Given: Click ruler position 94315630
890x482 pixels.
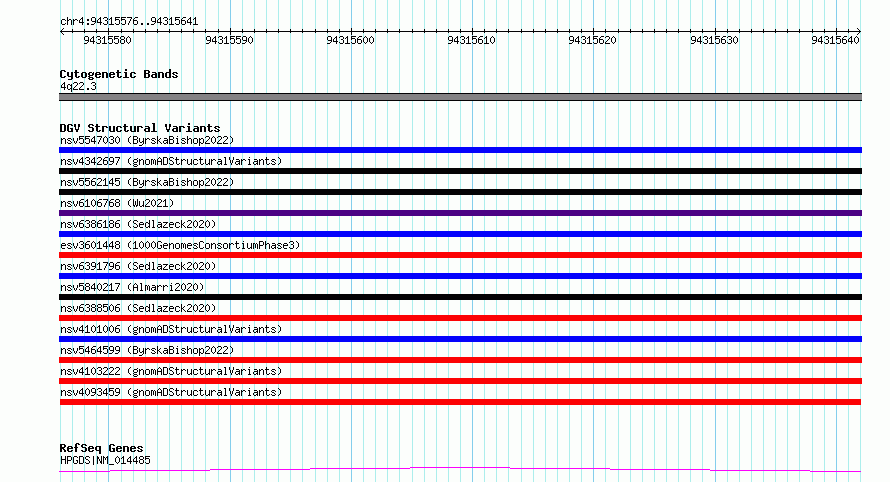Looking at the screenshot, I should pos(714,40).
